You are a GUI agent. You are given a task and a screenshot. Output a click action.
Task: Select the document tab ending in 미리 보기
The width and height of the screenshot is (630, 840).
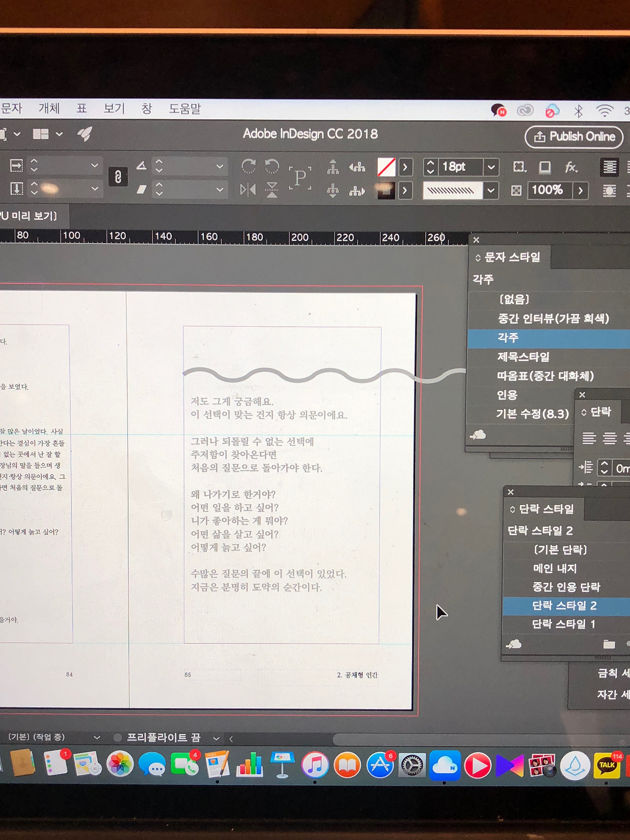30,216
